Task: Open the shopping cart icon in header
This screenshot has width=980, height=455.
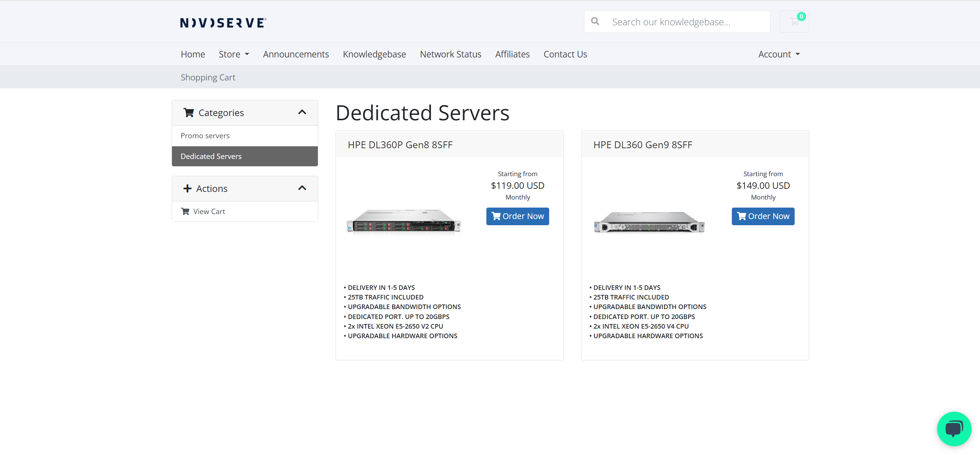Action: point(794,21)
